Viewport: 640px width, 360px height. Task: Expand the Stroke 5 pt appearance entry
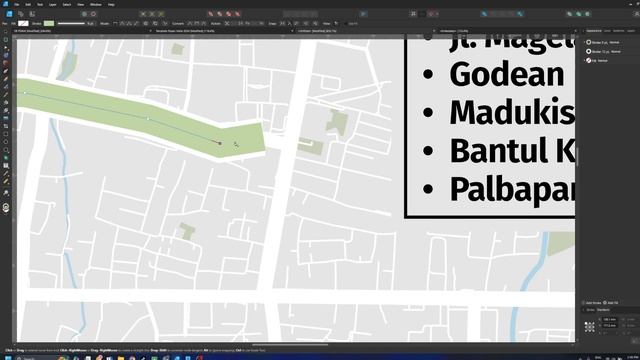pyautogui.click(x=584, y=42)
